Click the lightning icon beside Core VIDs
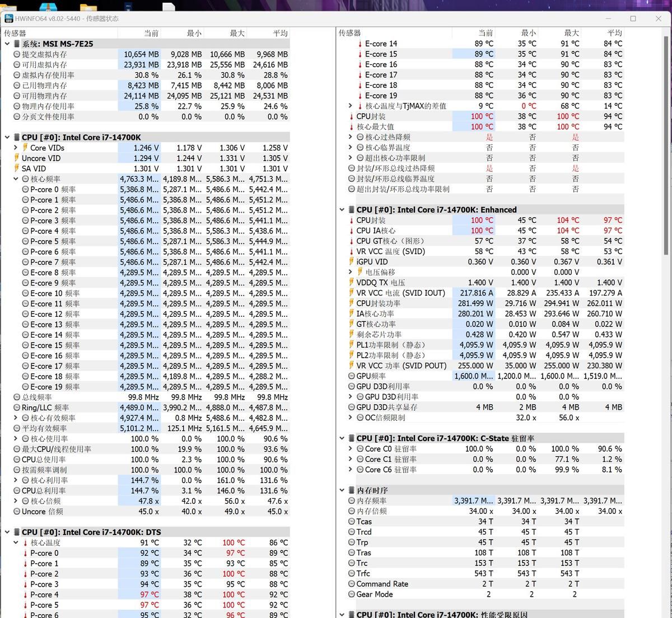 point(25,148)
